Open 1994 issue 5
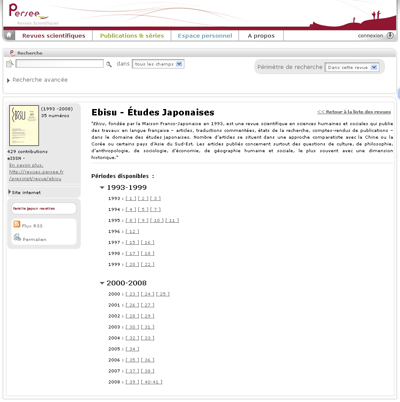Screen dimensions: 400x402 (x=143, y=210)
